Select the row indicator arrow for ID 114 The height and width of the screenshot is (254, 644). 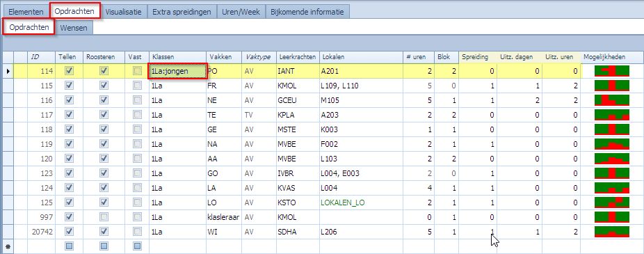coord(8,71)
